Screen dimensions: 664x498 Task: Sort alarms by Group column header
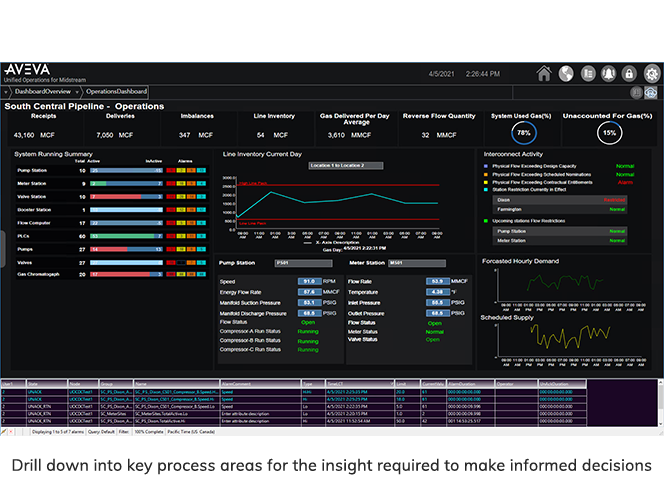[x=116, y=384]
